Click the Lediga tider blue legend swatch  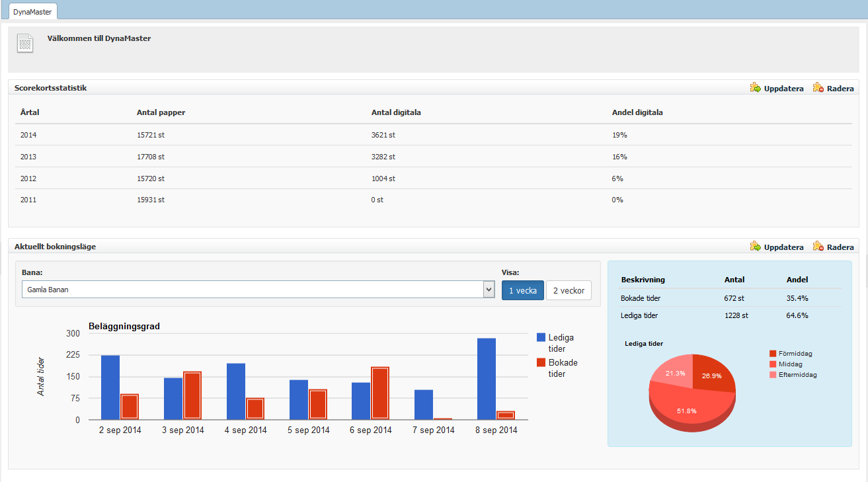tap(541, 337)
